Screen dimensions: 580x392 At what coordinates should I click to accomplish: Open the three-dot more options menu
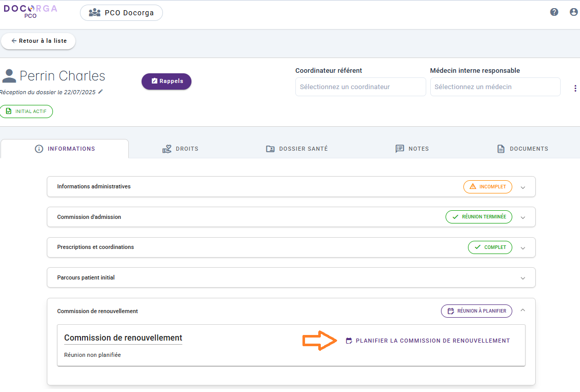tap(575, 89)
